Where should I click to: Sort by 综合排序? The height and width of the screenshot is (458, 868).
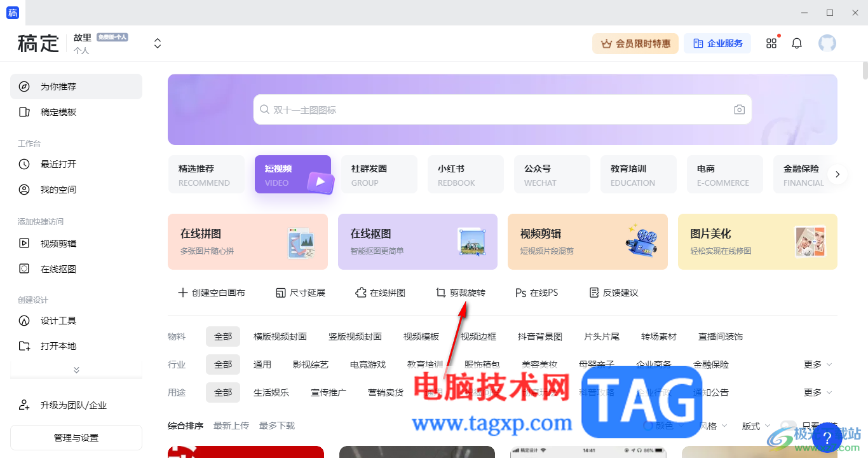pos(186,426)
